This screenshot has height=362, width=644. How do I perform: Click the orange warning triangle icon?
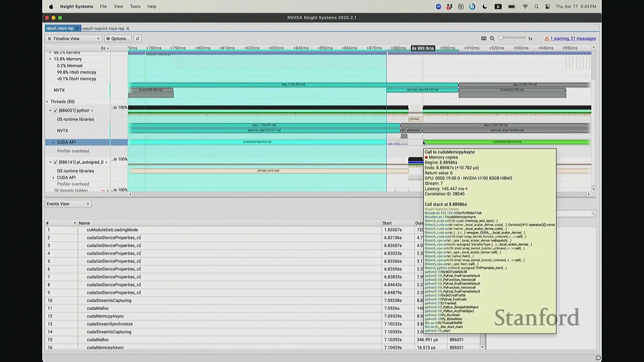coord(547,39)
